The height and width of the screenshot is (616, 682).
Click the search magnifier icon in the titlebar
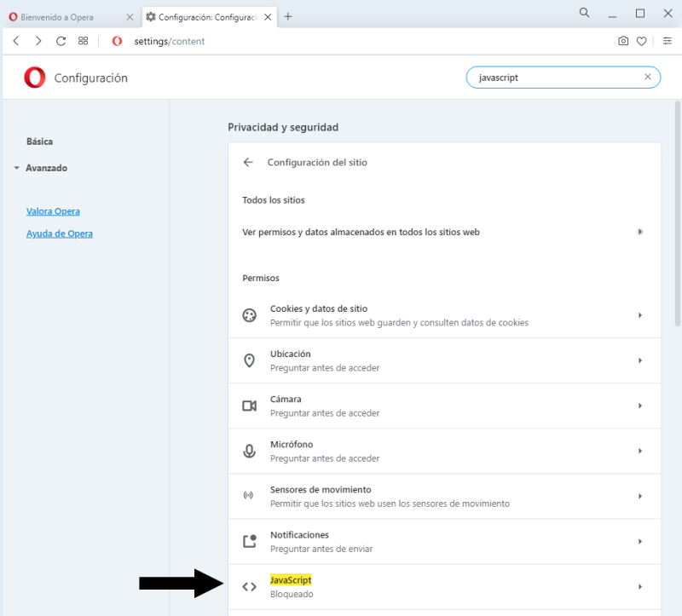point(584,13)
